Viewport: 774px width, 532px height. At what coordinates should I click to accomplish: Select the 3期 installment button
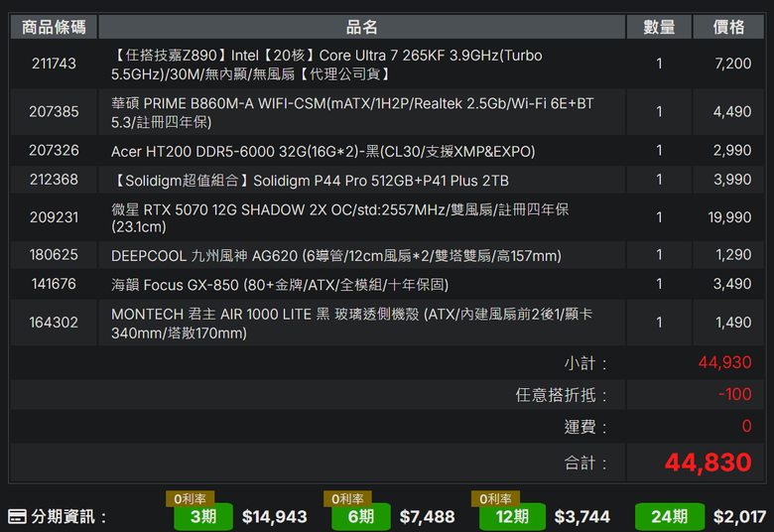(203, 517)
